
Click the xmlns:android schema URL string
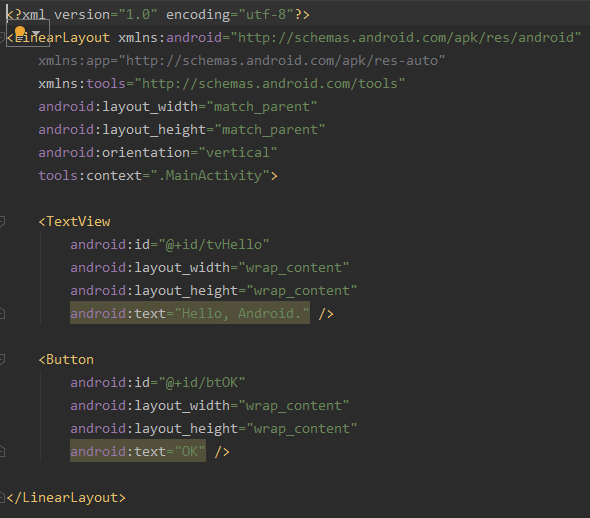tap(406, 38)
